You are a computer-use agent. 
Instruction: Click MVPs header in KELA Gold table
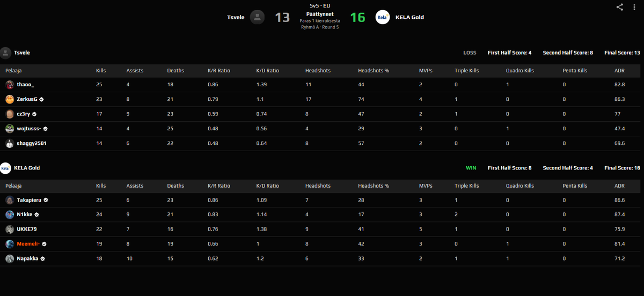click(426, 186)
